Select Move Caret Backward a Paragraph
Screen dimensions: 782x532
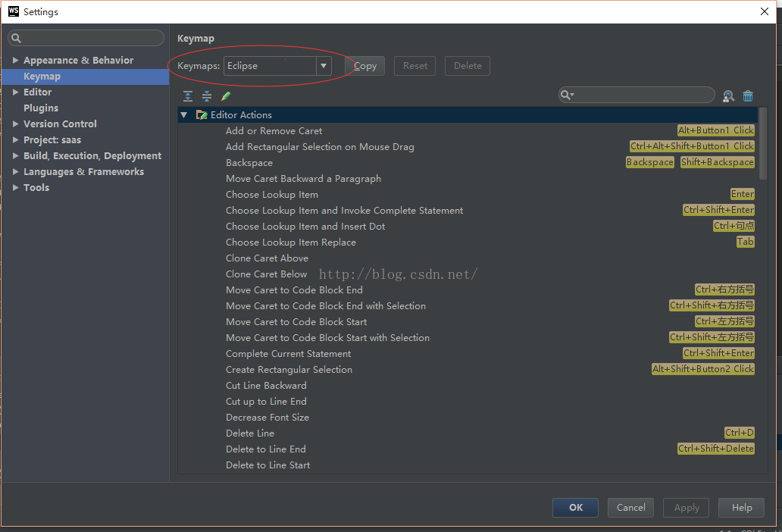pyautogui.click(x=468, y=179)
